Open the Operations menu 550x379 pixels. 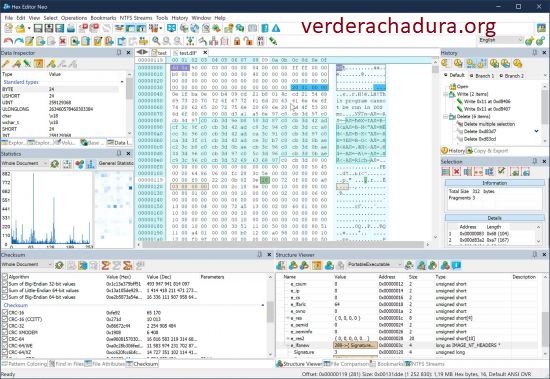pos(74,18)
